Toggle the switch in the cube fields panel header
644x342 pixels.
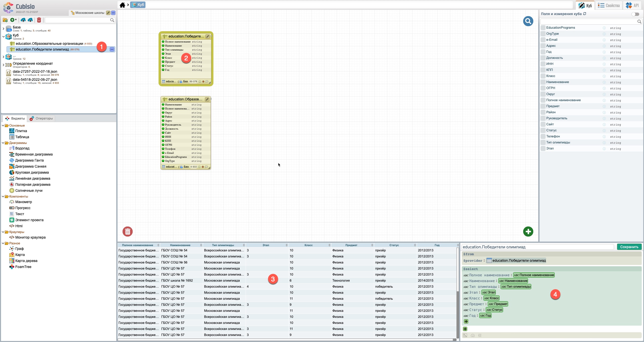click(x=635, y=14)
